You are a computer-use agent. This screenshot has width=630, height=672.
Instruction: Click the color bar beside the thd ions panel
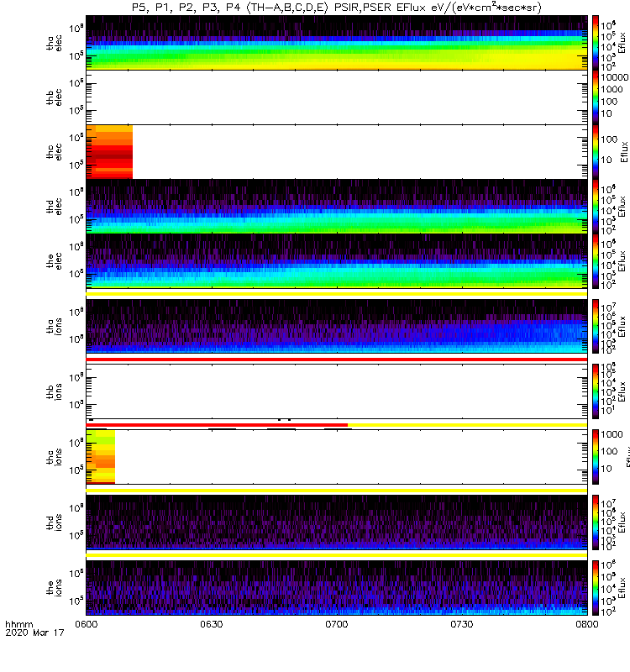(596, 522)
